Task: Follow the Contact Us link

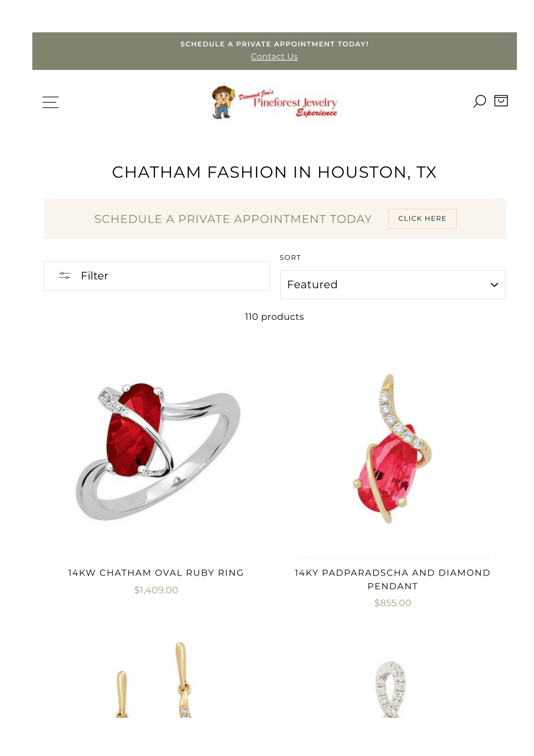Action: coord(274,56)
